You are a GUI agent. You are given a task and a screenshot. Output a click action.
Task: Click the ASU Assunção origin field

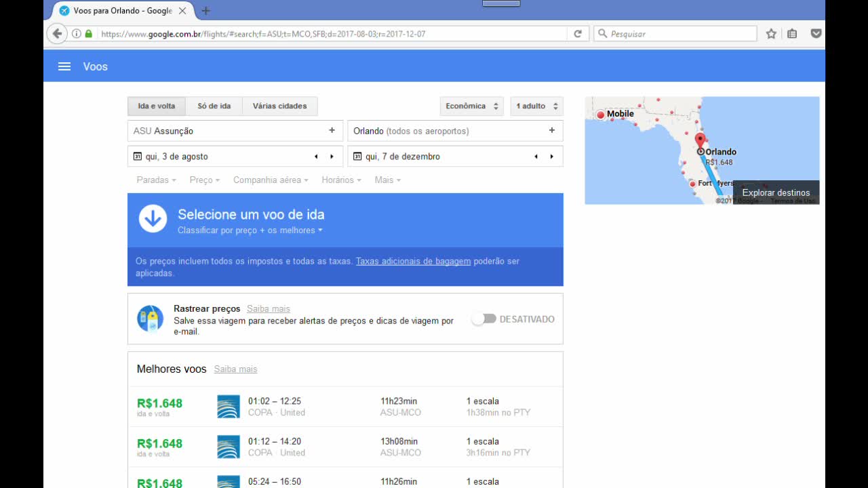click(x=235, y=131)
